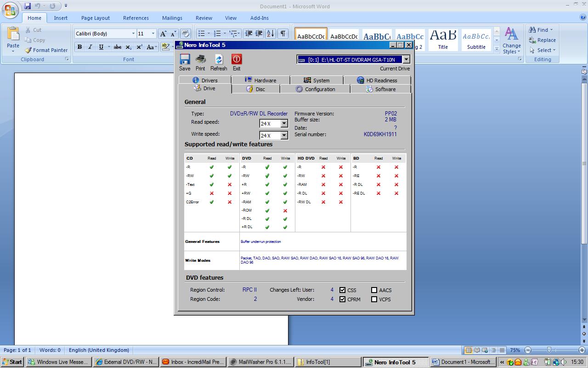Switch to Inbox IncrediMail taskbar button
Image resolution: width=588 pixels, height=368 pixels.
click(193, 362)
